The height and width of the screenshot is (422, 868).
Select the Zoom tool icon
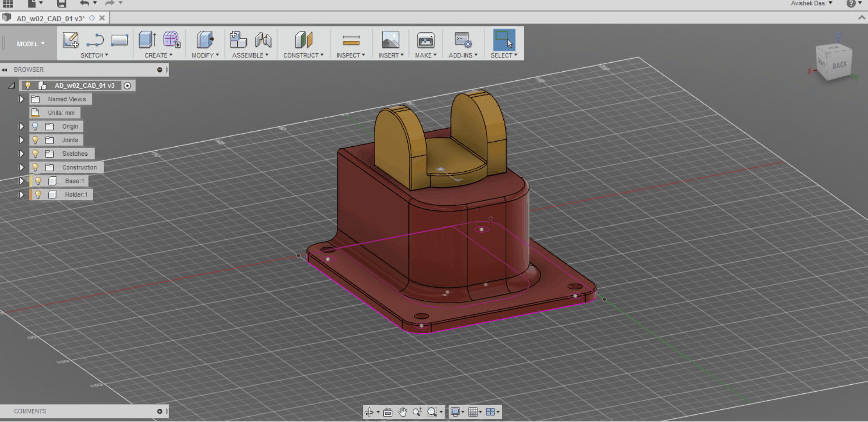click(417, 412)
